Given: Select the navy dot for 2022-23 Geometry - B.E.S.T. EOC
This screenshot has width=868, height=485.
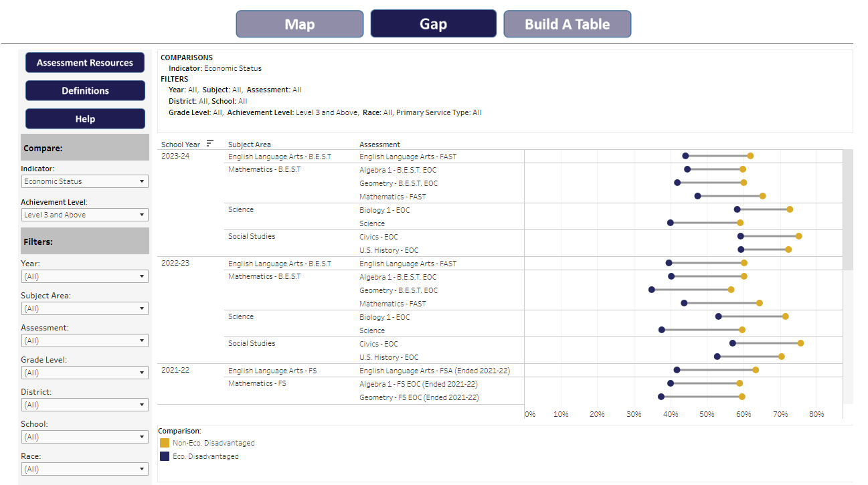Looking at the screenshot, I should click(651, 290).
